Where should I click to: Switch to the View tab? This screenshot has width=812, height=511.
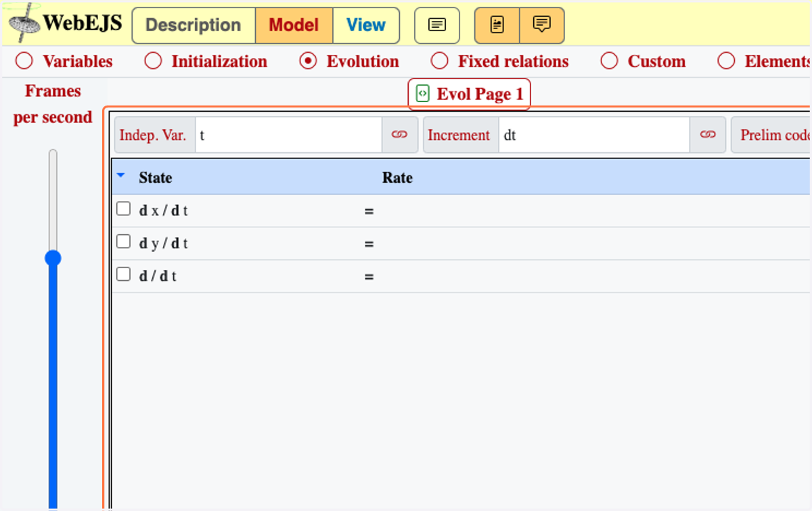[x=366, y=25]
